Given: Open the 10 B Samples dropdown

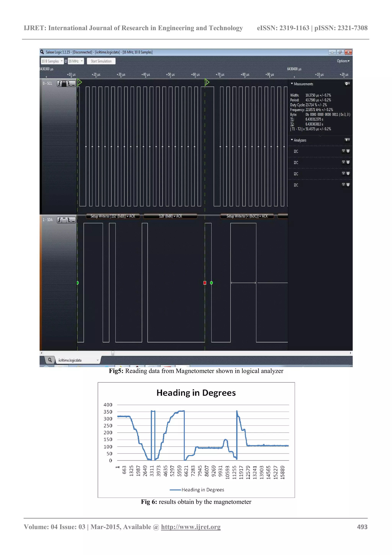Looking at the screenshot, I should point(52,61).
